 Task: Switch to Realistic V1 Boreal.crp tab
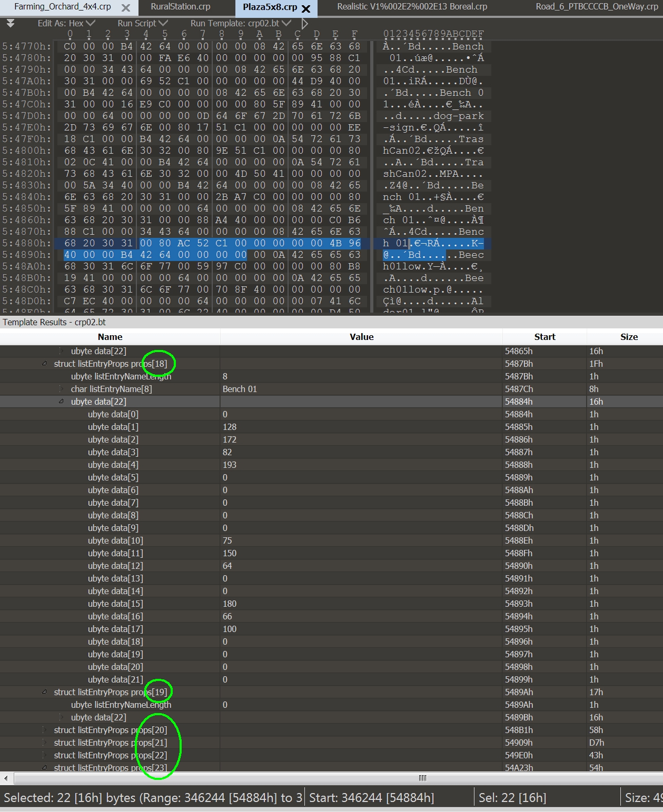click(x=412, y=7)
